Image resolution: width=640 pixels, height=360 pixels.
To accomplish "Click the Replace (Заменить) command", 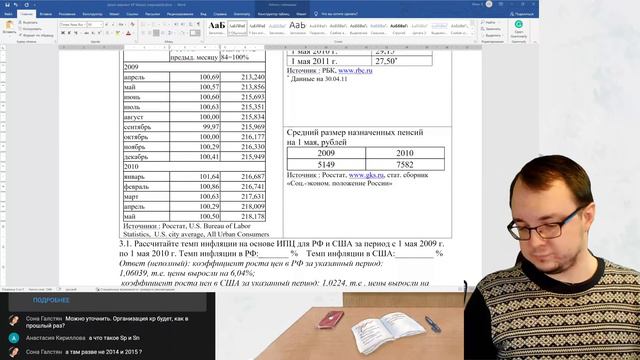I will (491, 29).
